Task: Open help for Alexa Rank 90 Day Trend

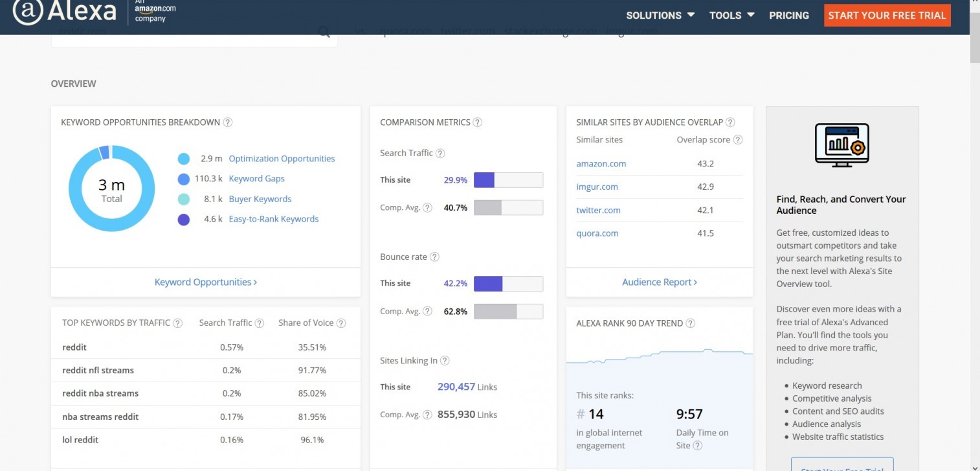Action: [x=691, y=323]
